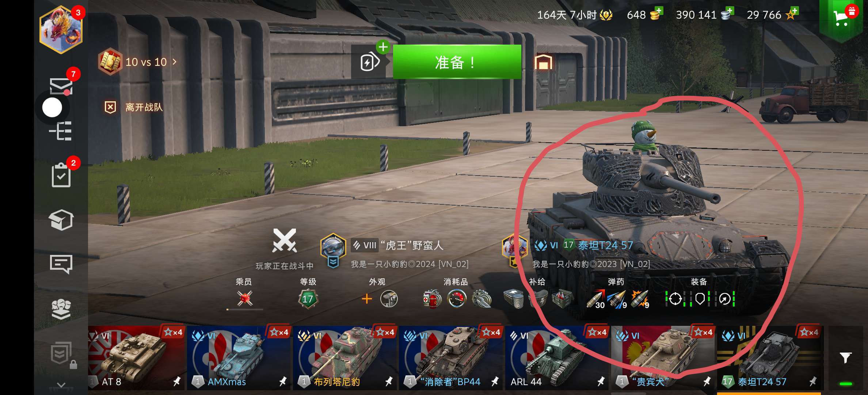Open the chat messages icon

(x=61, y=264)
